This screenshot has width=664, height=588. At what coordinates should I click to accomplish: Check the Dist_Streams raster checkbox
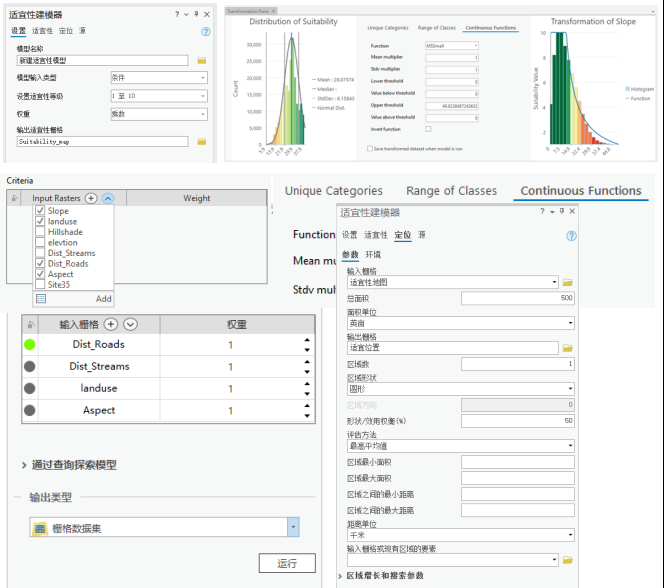40,253
